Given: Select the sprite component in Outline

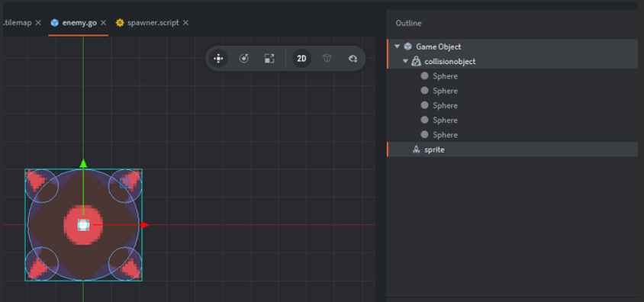Looking at the screenshot, I should 512,149.
